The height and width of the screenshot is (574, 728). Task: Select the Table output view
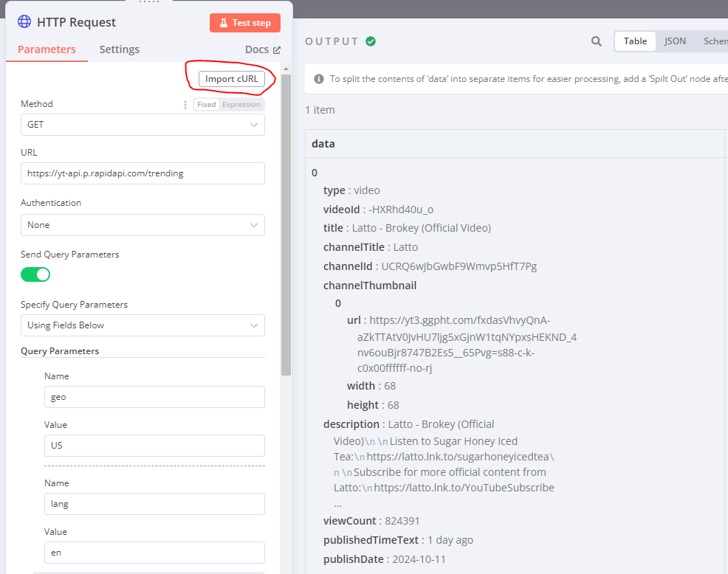point(635,41)
